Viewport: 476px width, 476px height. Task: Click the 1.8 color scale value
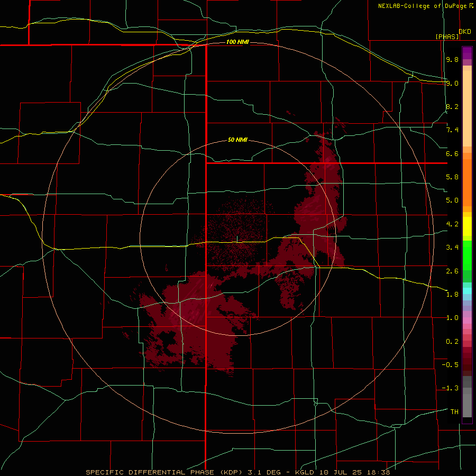pos(452,295)
